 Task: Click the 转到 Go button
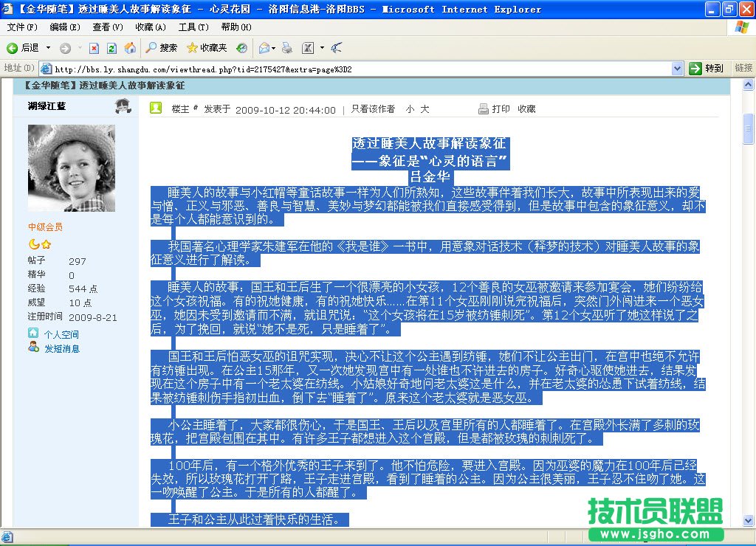pos(707,68)
